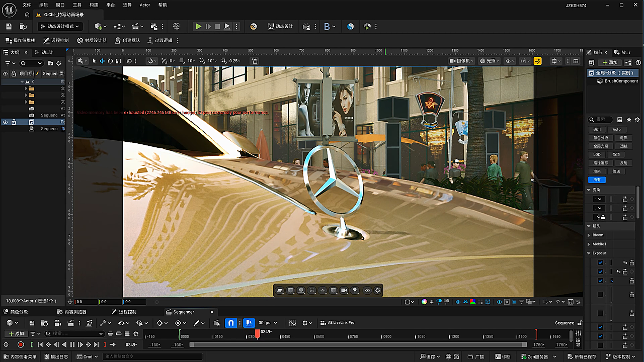Select the LOD filter button

pyautogui.click(x=597, y=155)
